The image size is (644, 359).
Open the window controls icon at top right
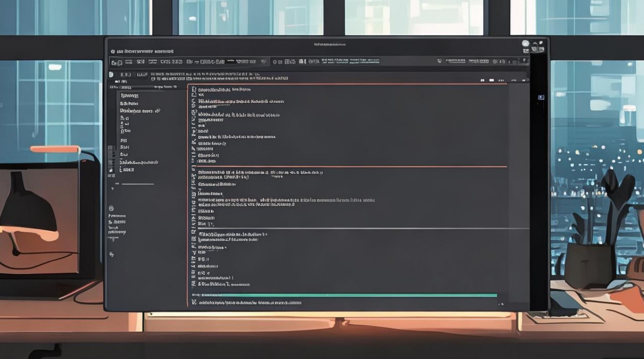pyautogui.click(x=534, y=43)
